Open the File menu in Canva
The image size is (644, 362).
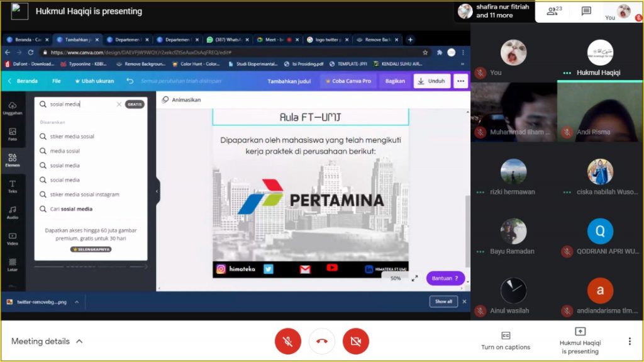click(56, 81)
